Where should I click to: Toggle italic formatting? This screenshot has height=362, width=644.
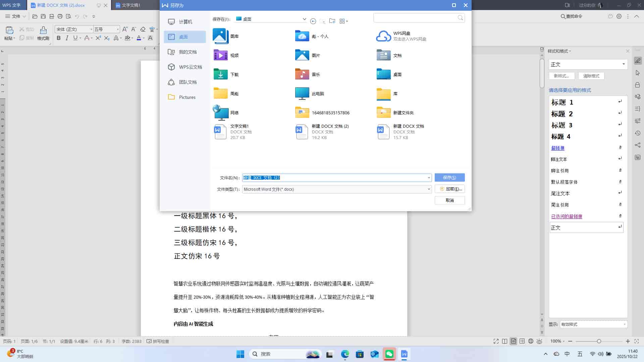67,38
